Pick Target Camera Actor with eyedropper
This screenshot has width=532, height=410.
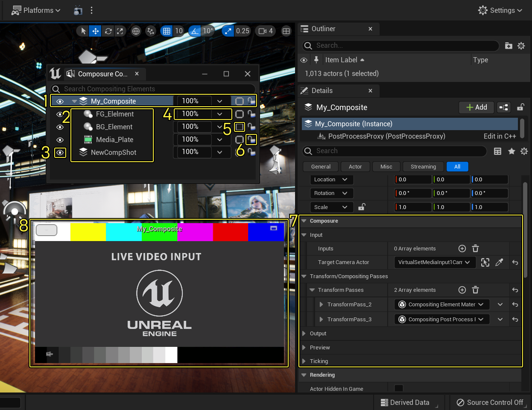coord(499,262)
